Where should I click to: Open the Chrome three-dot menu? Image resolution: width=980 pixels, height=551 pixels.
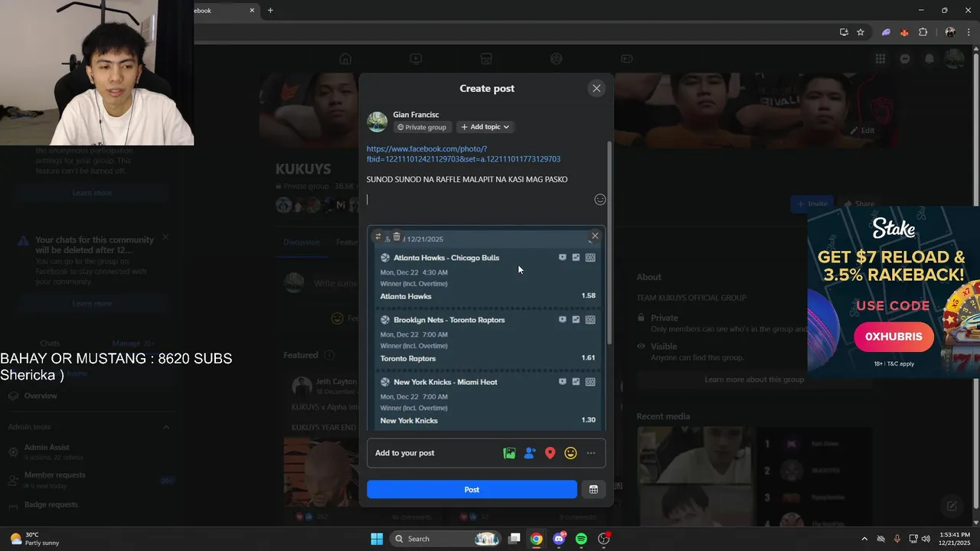[x=969, y=32]
